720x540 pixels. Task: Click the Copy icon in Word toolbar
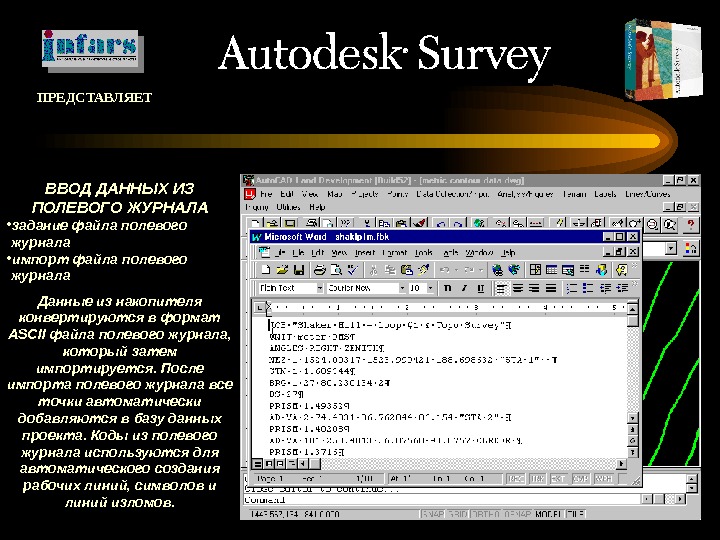(390, 270)
